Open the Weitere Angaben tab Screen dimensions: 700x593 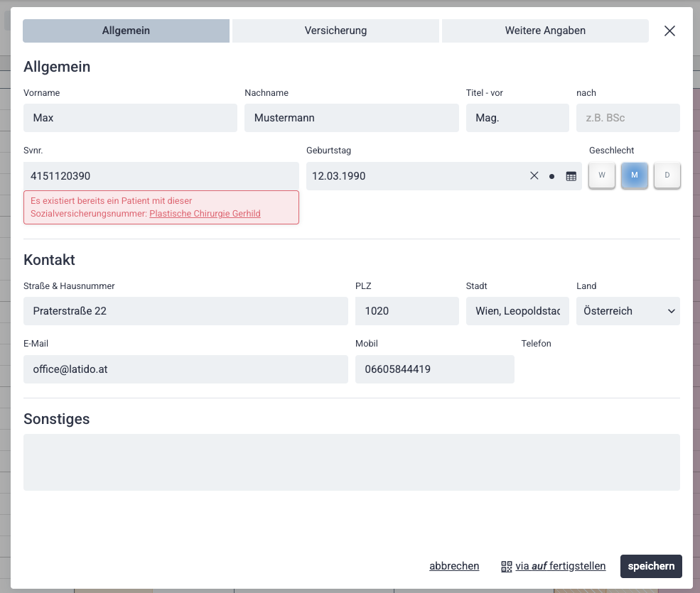pos(545,31)
